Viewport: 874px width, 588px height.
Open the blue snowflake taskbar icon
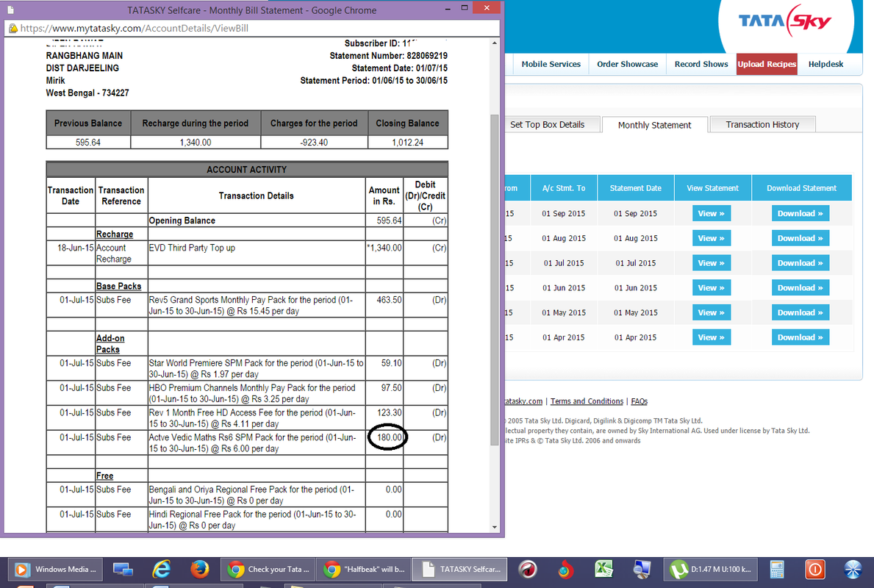click(853, 569)
